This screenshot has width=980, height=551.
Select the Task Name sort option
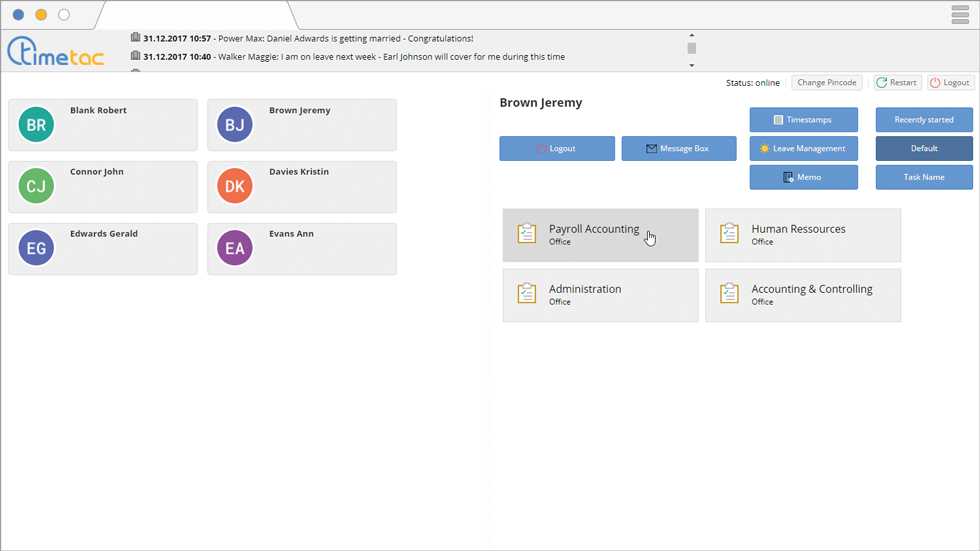[x=924, y=177]
